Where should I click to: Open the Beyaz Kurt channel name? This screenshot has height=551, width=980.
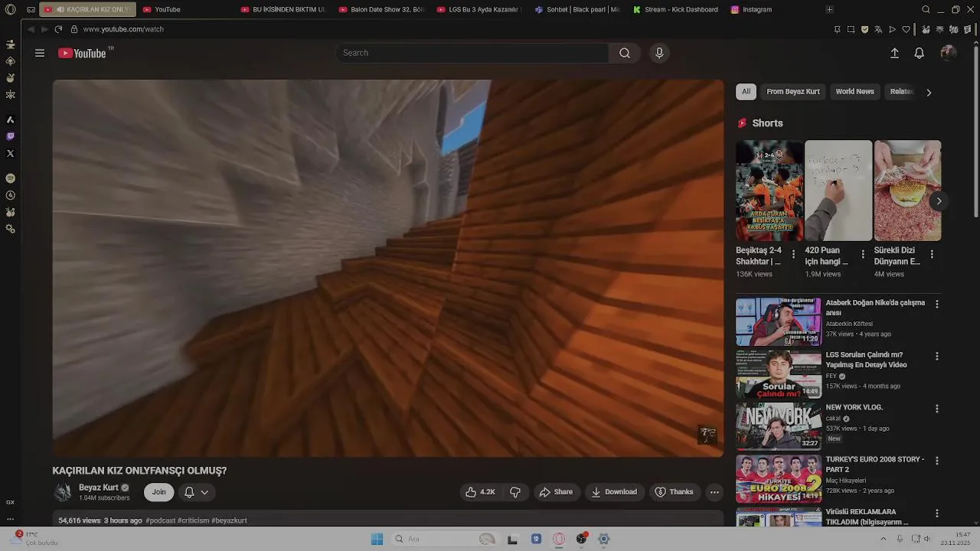tap(99, 487)
